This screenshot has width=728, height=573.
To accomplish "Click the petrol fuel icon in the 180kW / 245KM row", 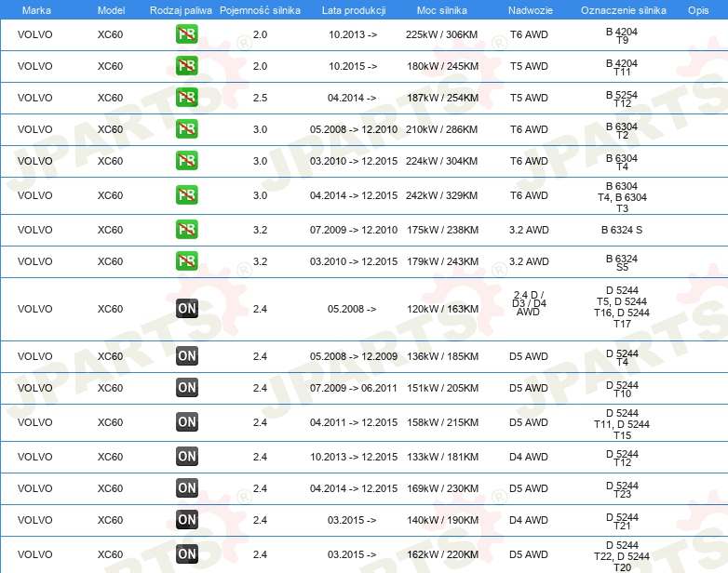I will click(186, 66).
